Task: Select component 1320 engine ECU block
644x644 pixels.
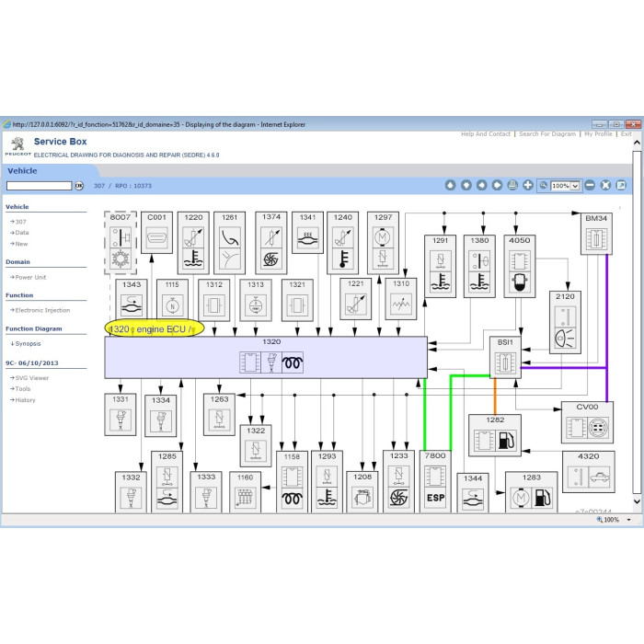Action: point(266,358)
